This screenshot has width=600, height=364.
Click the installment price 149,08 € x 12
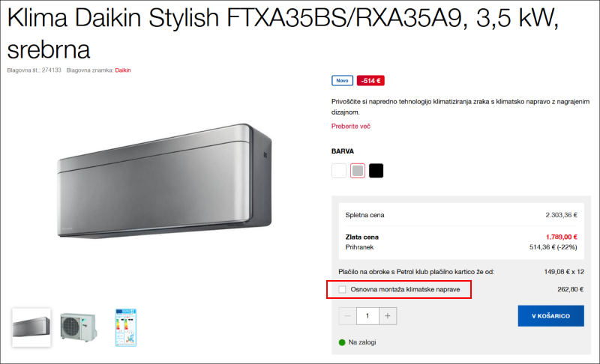point(564,272)
